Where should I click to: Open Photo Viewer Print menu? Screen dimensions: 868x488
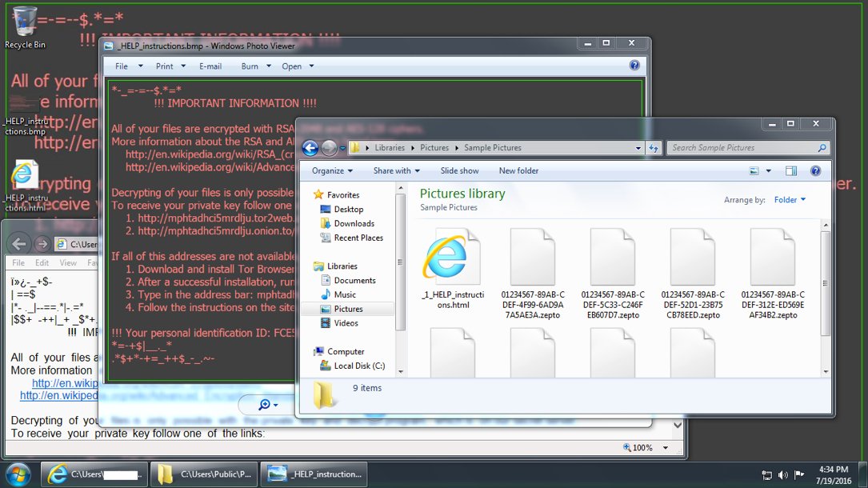(170, 66)
